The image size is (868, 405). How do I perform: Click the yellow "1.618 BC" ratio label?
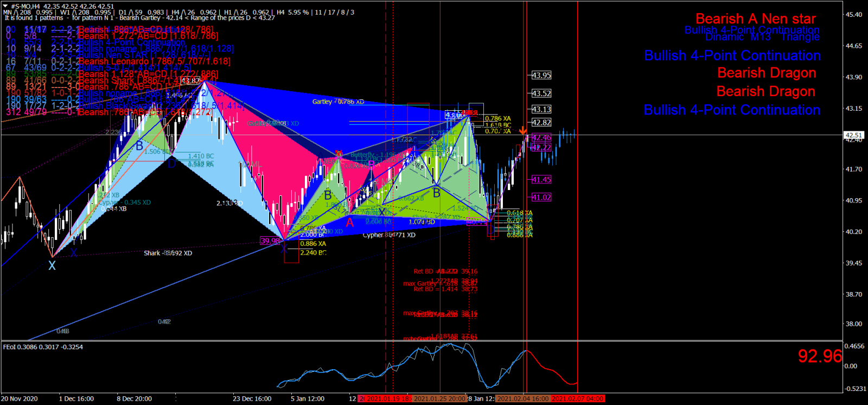tap(498, 125)
